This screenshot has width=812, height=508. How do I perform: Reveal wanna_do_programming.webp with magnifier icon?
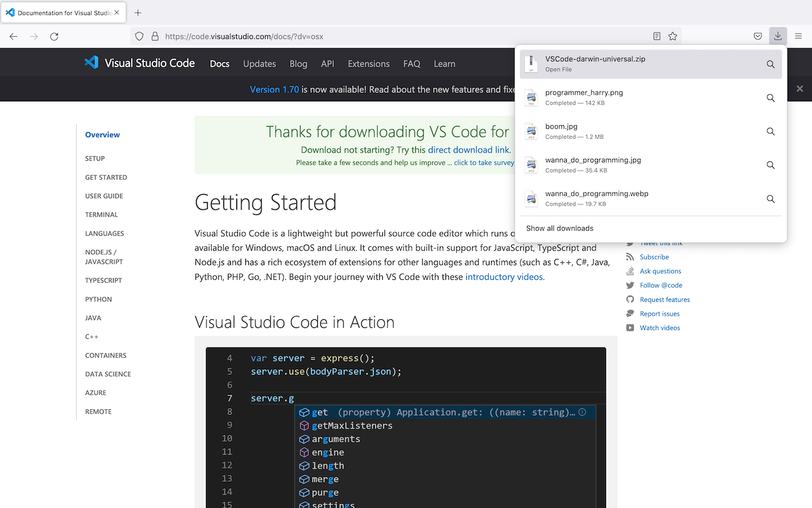771,199
